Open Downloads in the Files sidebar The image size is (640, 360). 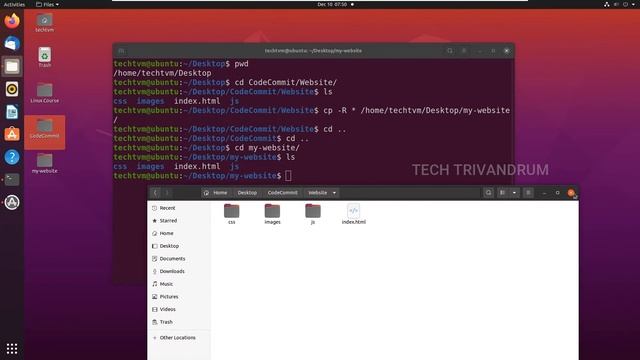tap(179, 271)
